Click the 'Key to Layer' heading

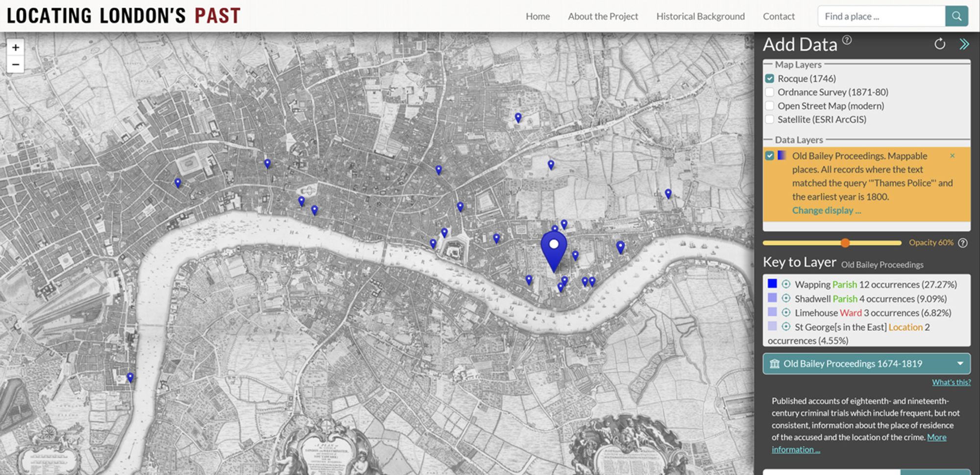coord(799,262)
